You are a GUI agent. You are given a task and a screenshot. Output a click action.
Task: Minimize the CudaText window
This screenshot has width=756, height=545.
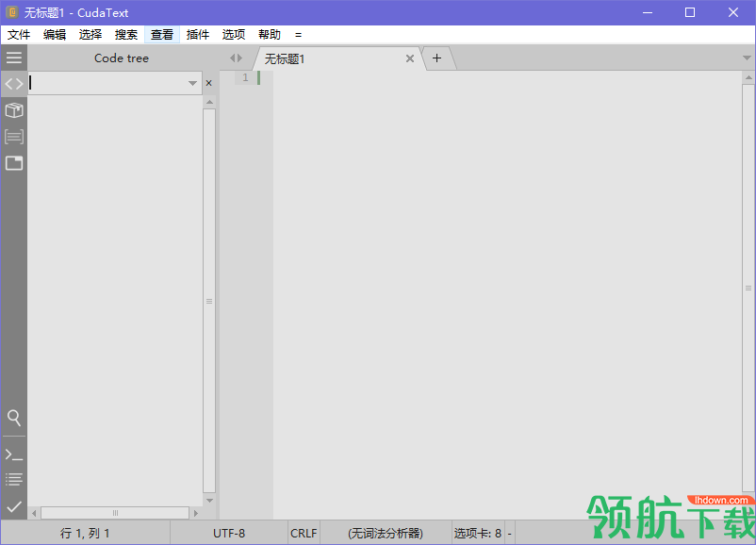pyautogui.click(x=648, y=12)
